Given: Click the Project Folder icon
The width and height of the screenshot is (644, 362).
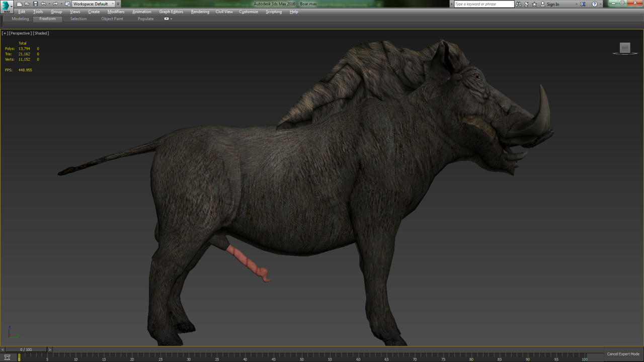Looking at the screenshot, I should pos(67,4).
